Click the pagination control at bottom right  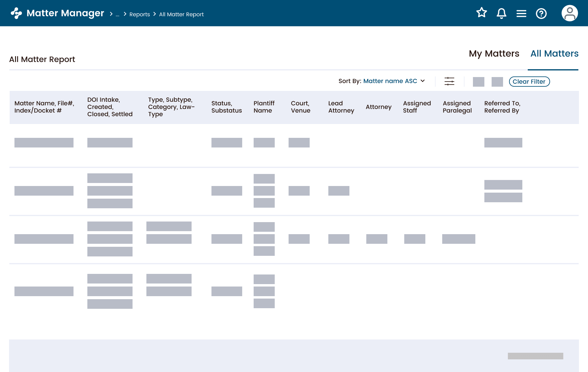[x=536, y=355]
